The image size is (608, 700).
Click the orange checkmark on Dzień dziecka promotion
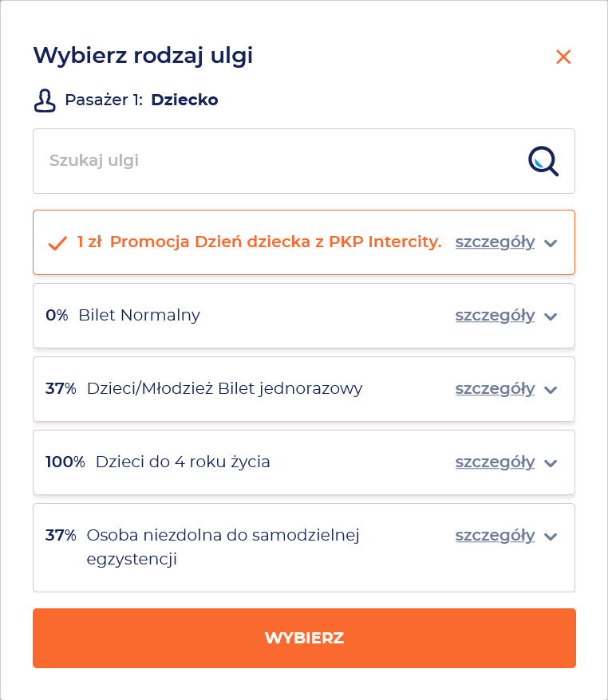coord(57,243)
